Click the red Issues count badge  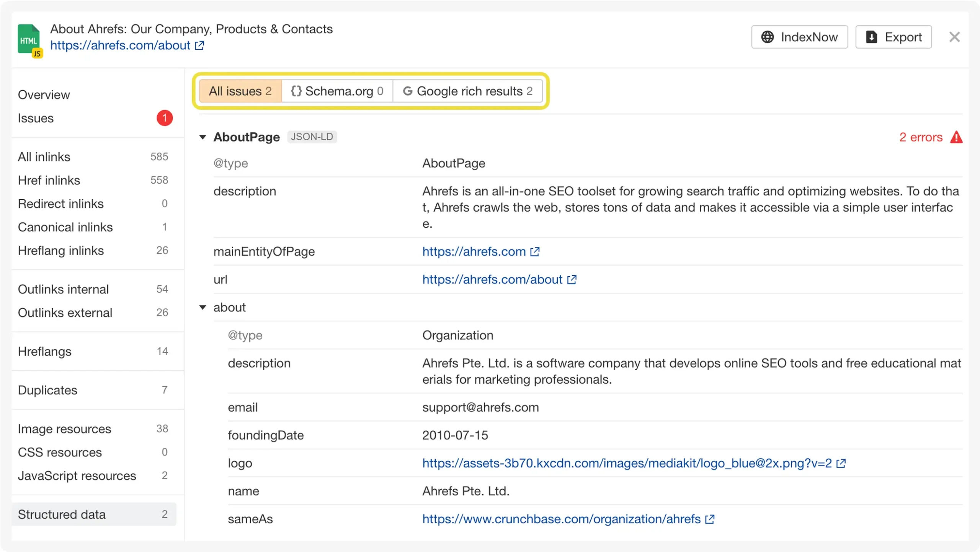click(165, 118)
